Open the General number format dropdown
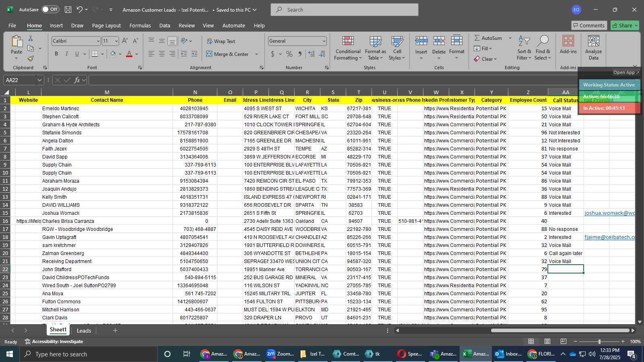This screenshot has width=644, height=362. [x=324, y=41]
